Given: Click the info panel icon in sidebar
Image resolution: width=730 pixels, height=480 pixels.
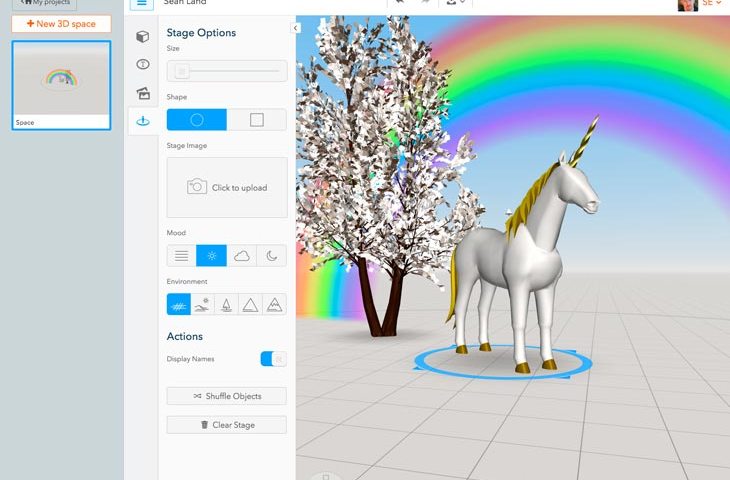Looking at the screenshot, I should [x=143, y=65].
